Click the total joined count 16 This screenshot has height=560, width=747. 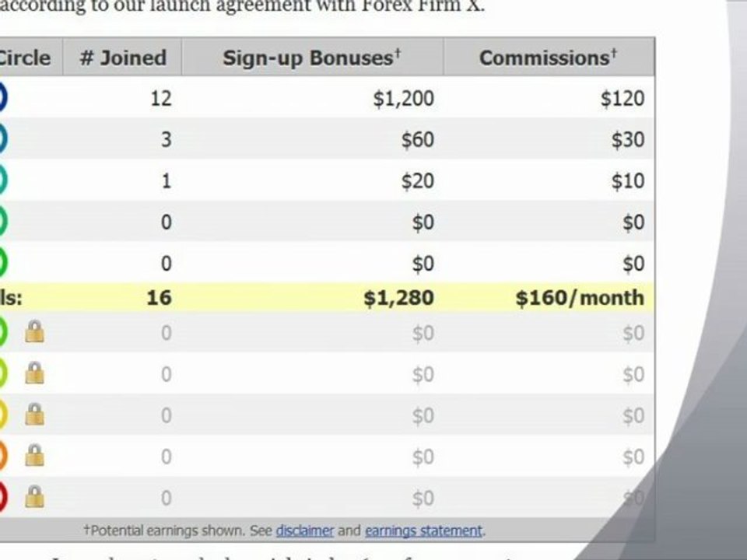(159, 298)
